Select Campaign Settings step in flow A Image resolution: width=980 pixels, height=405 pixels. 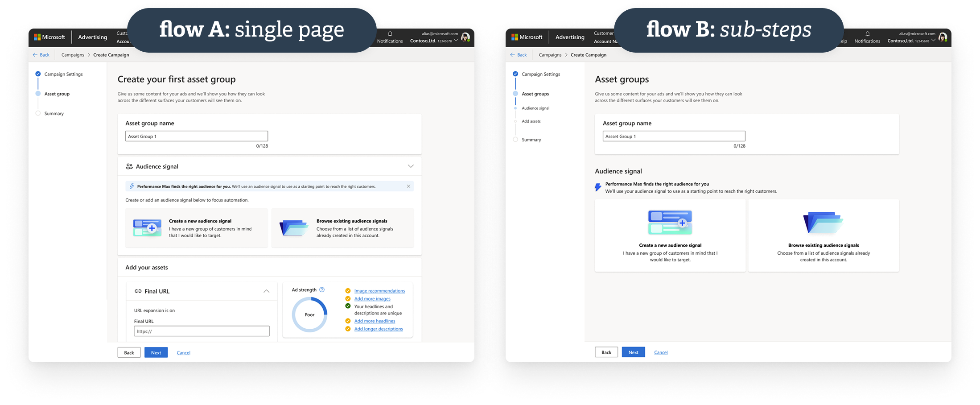[63, 74]
